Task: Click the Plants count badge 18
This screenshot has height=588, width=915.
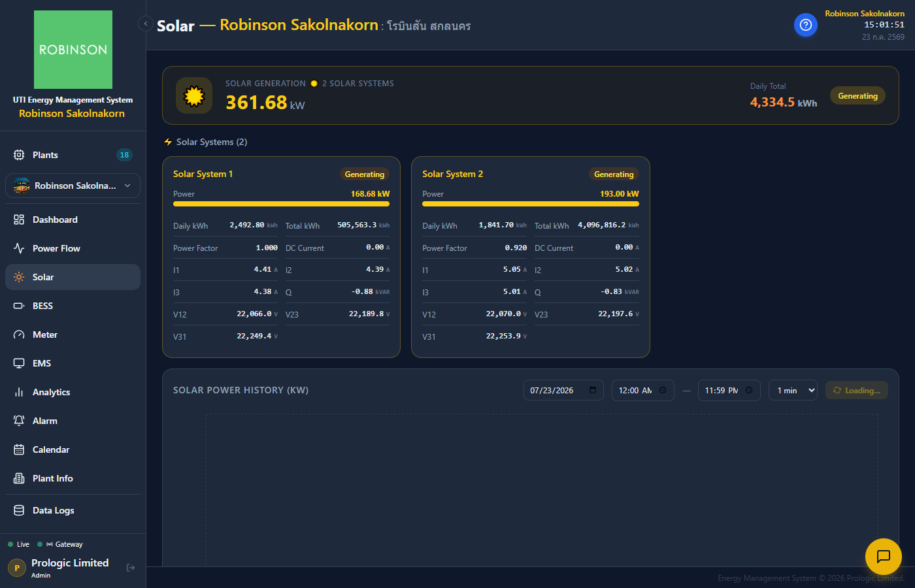Action: tap(124, 155)
